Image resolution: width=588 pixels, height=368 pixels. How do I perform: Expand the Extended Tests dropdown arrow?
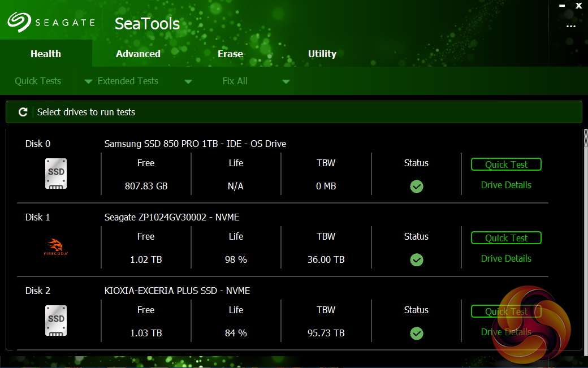click(188, 81)
